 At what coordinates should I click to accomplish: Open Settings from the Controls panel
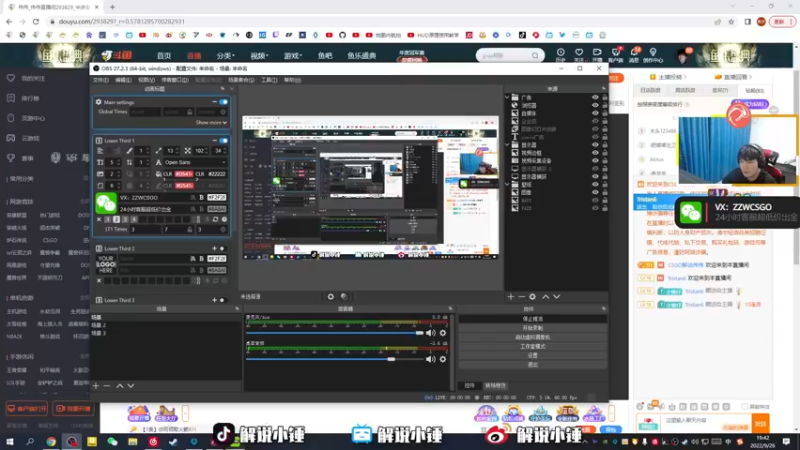pos(533,356)
